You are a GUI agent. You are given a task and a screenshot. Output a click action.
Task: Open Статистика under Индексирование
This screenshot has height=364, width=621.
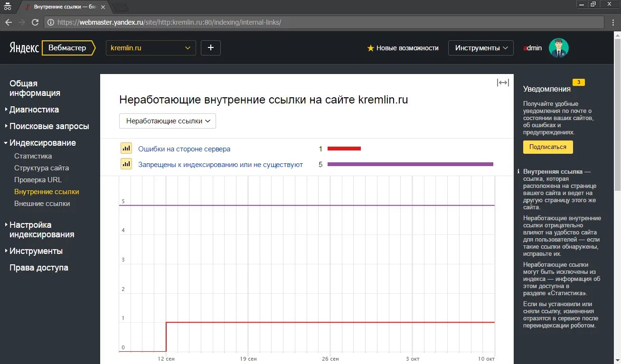(33, 156)
